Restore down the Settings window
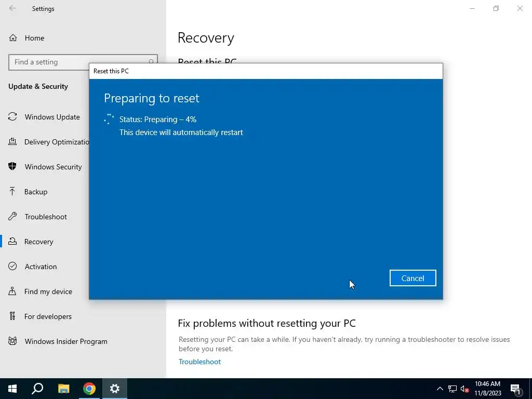The width and height of the screenshot is (532, 399). (496, 8)
